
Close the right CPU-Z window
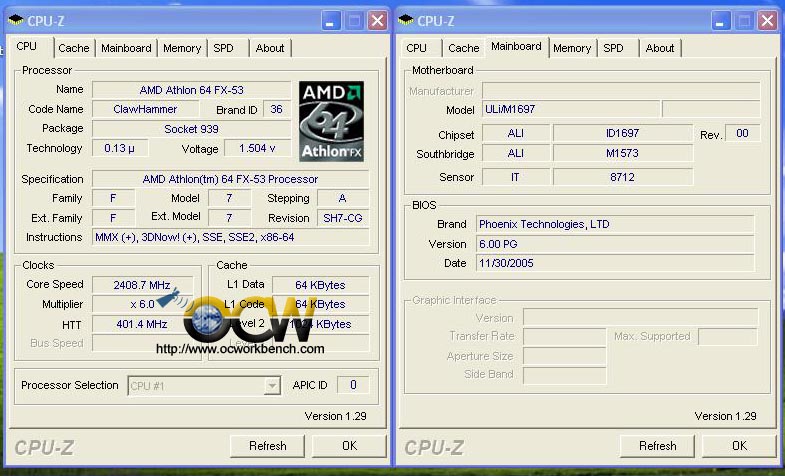(x=767, y=21)
